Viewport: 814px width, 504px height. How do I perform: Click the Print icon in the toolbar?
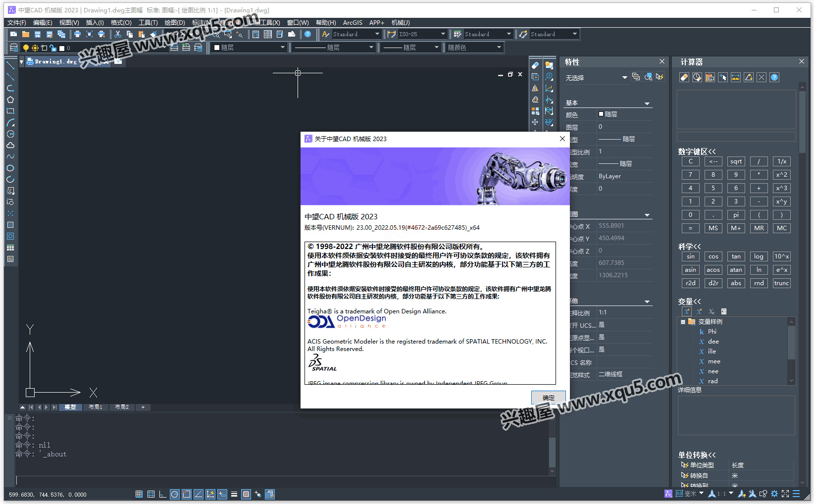[x=77, y=34]
